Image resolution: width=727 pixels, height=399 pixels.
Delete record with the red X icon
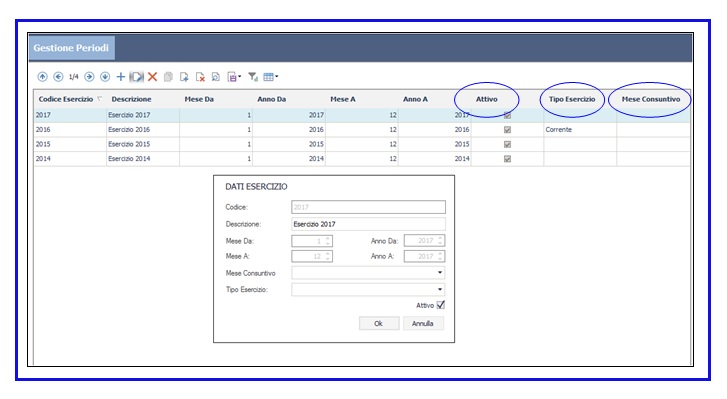click(x=153, y=77)
